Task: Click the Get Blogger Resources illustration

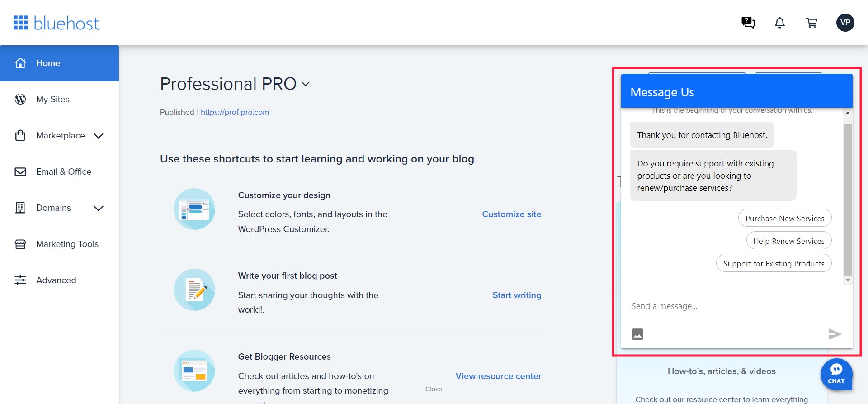Action: [x=194, y=371]
